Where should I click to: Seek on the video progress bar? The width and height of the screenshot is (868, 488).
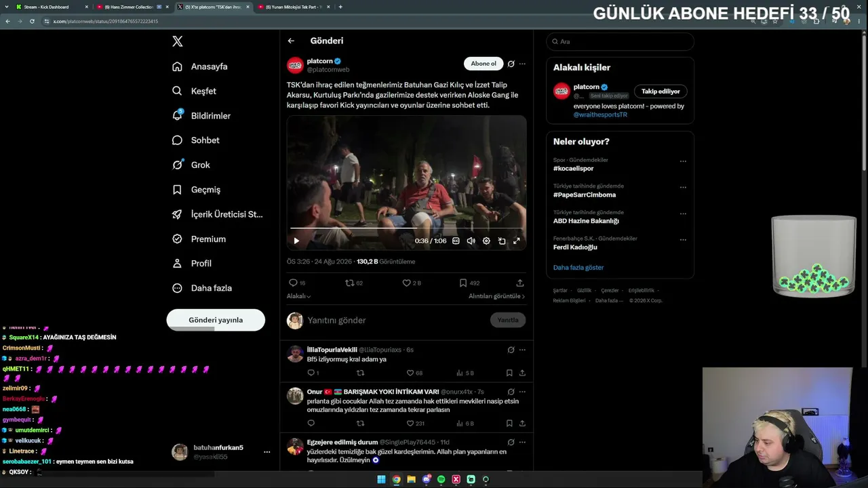(x=407, y=228)
